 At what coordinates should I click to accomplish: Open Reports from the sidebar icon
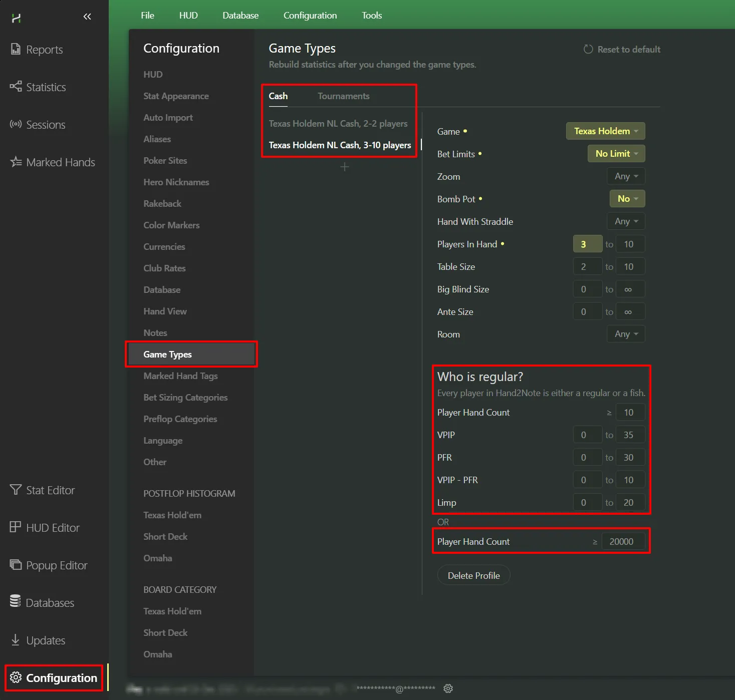(x=16, y=49)
